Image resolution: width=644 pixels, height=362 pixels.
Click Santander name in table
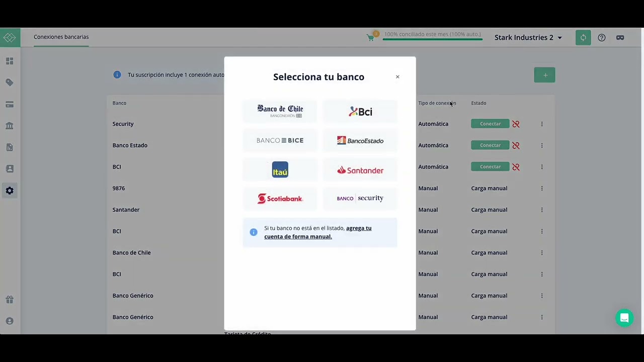tap(126, 210)
